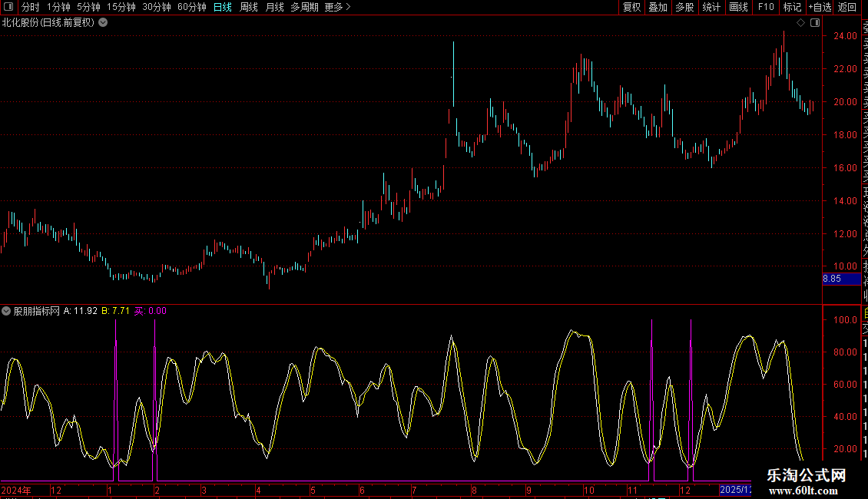868x499 pixels.
Task: Click indicator value 买: 0.00
Action: pyautogui.click(x=150, y=311)
